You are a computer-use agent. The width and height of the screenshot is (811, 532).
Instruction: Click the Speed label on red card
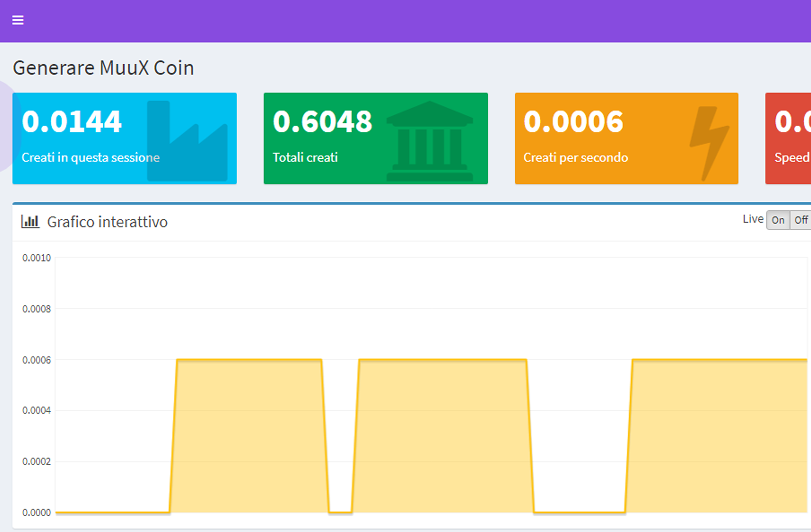(x=792, y=157)
